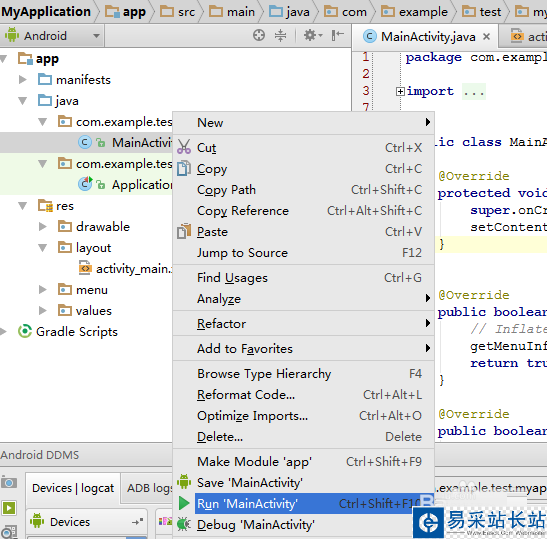This screenshot has height=539, width=547.
Task: Choose Copy Reference from context menu
Action: pos(304,210)
